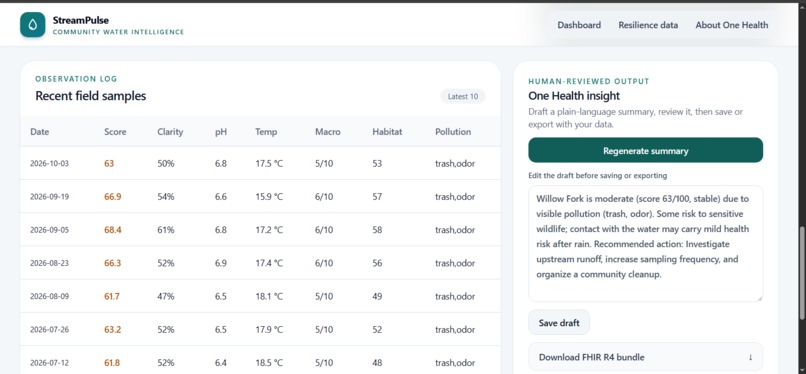Click the habitat value 52
The height and width of the screenshot is (374, 806).
coord(377,329)
